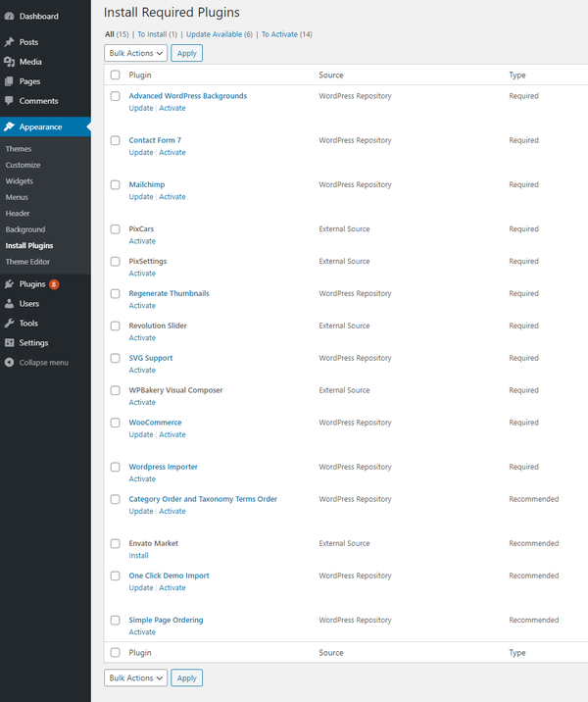The width and height of the screenshot is (588, 702).
Task: Click Update under WooCommerce
Action: (x=141, y=434)
